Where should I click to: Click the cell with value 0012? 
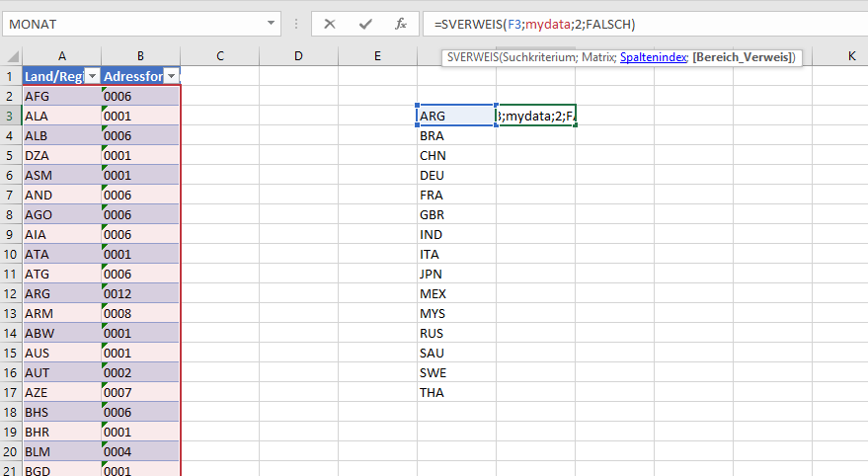click(140, 293)
